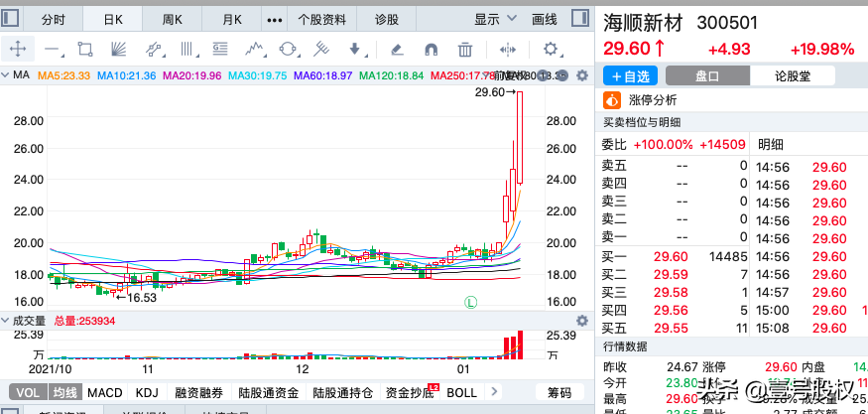
Task: Select the vertical cycle lines tool
Action: coord(188,50)
